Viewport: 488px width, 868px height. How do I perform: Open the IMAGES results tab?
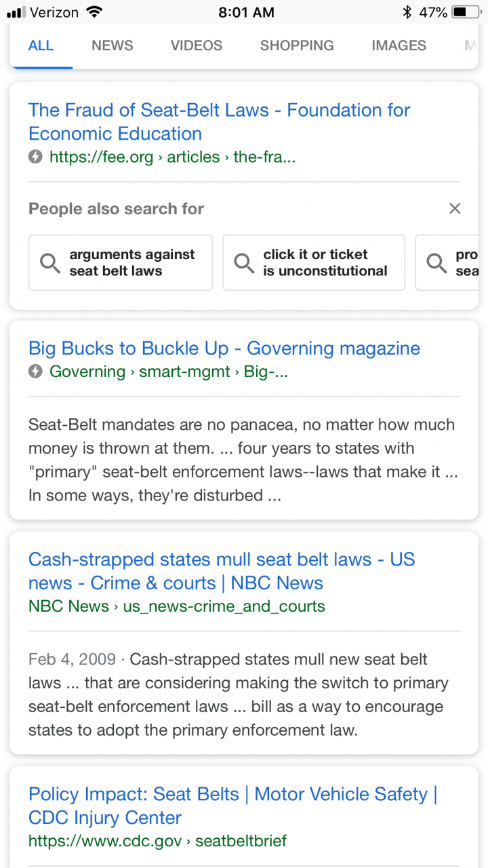399,45
